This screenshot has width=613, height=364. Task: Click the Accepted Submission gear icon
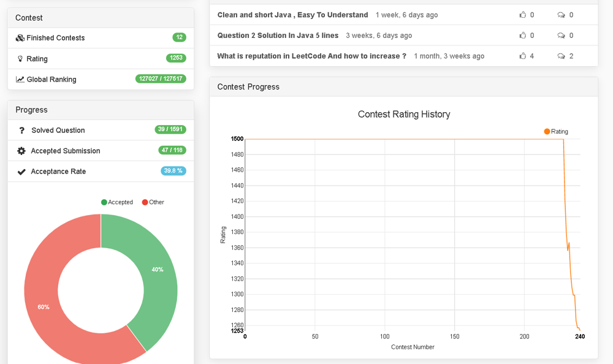click(x=21, y=151)
